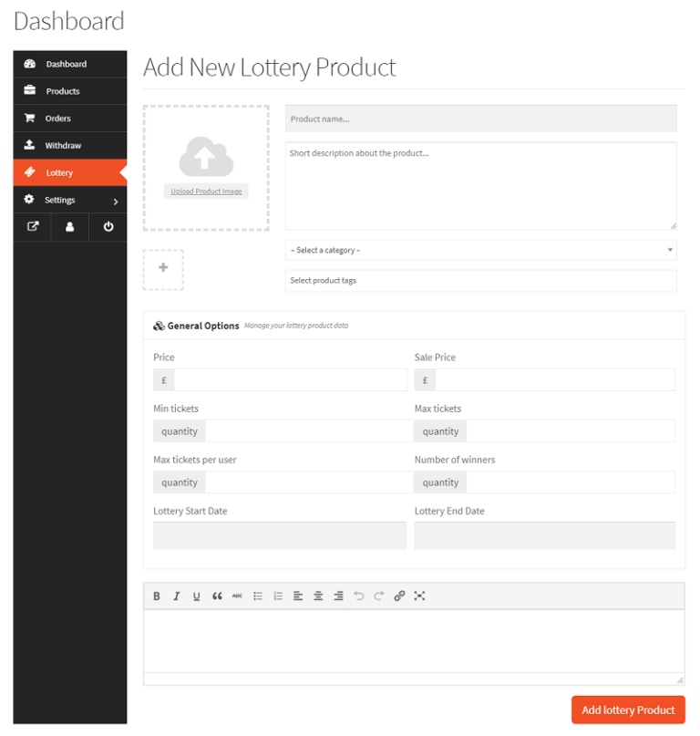Insert bulleted list in editor
700x736 pixels.
258,596
